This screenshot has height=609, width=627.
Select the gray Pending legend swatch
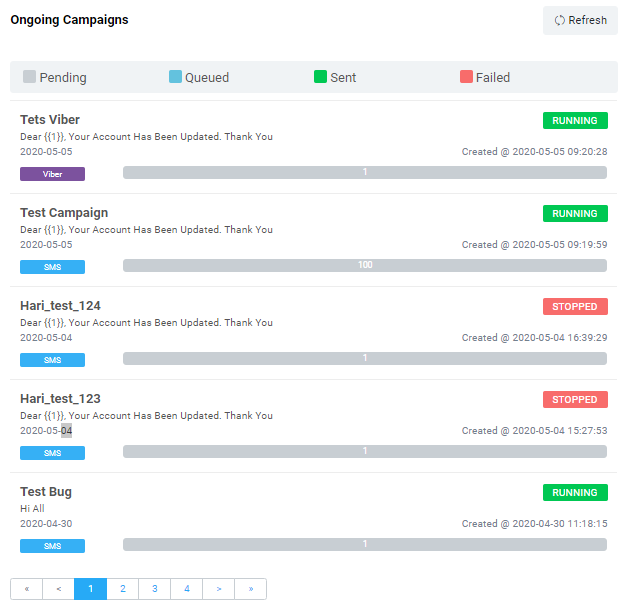(29, 77)
